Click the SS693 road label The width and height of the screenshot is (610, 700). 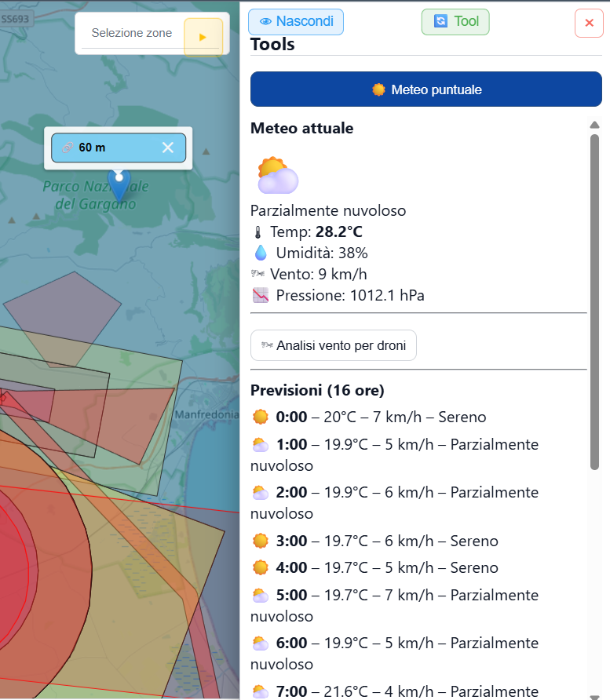(x=15, y=19)
